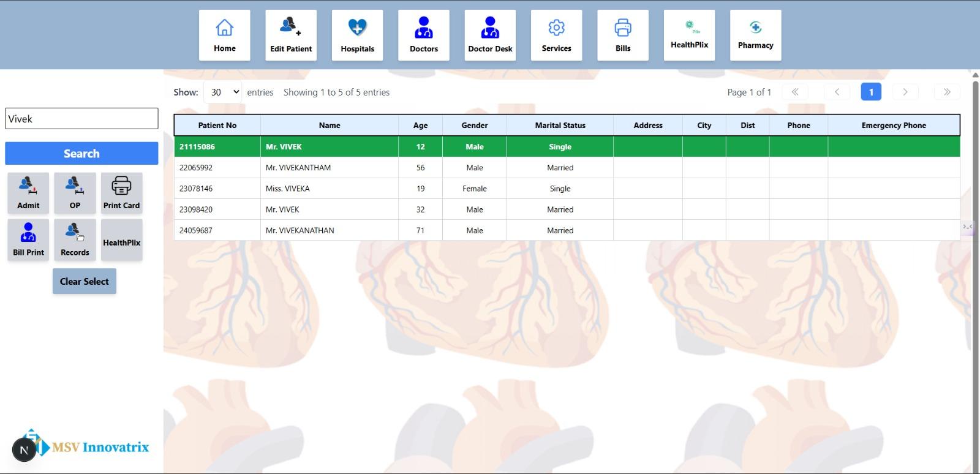Click the small tool icon above the page scrollbar

click(x=968, y=227)
